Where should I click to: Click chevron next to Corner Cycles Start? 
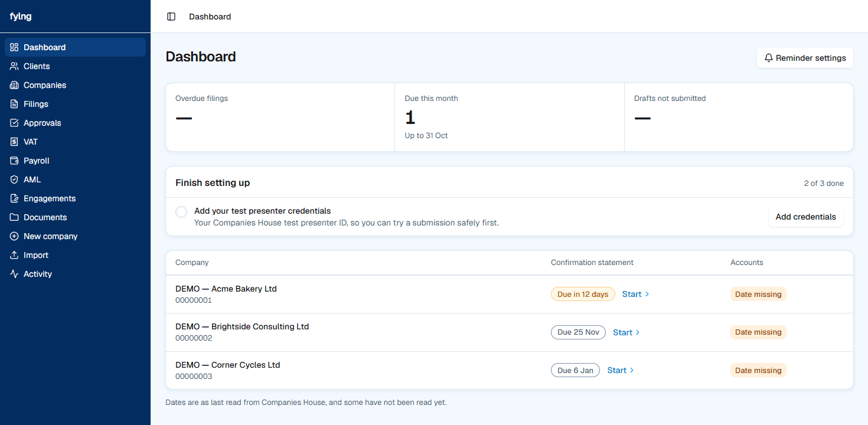pyautogui.click(x=632, y=370)
